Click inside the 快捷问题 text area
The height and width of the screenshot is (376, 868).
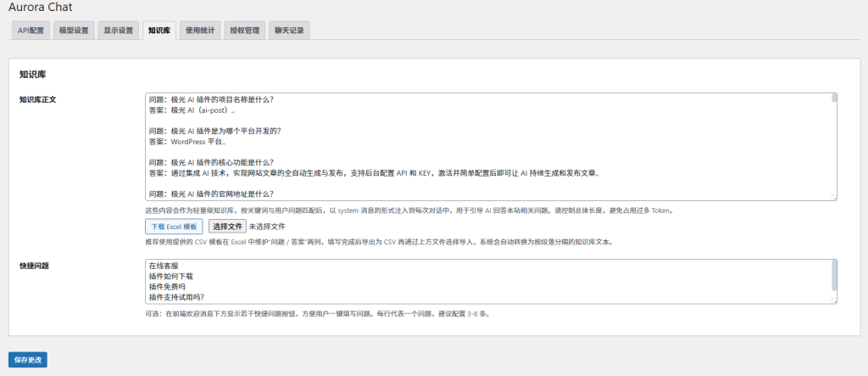491,281
